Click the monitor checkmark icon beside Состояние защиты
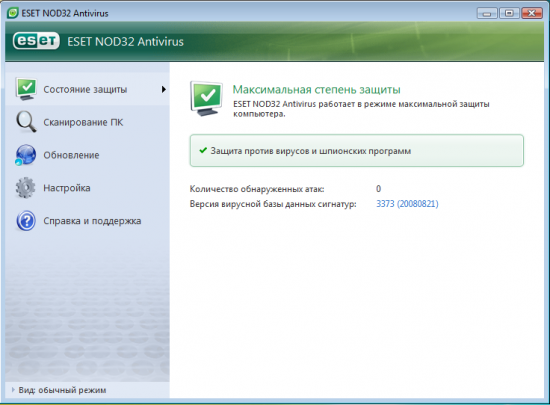 [x=26, y=89]
